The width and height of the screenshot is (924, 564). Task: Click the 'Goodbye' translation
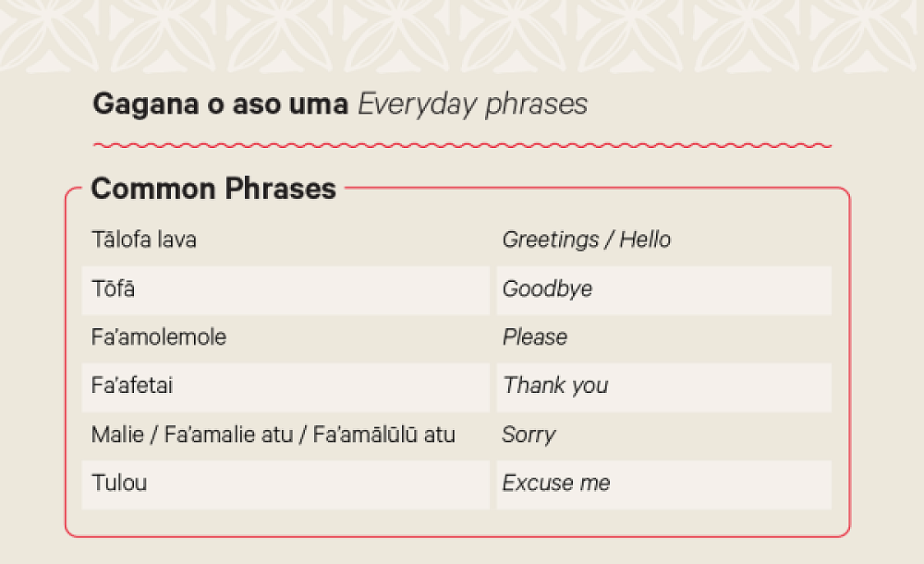tap(547, 289)
